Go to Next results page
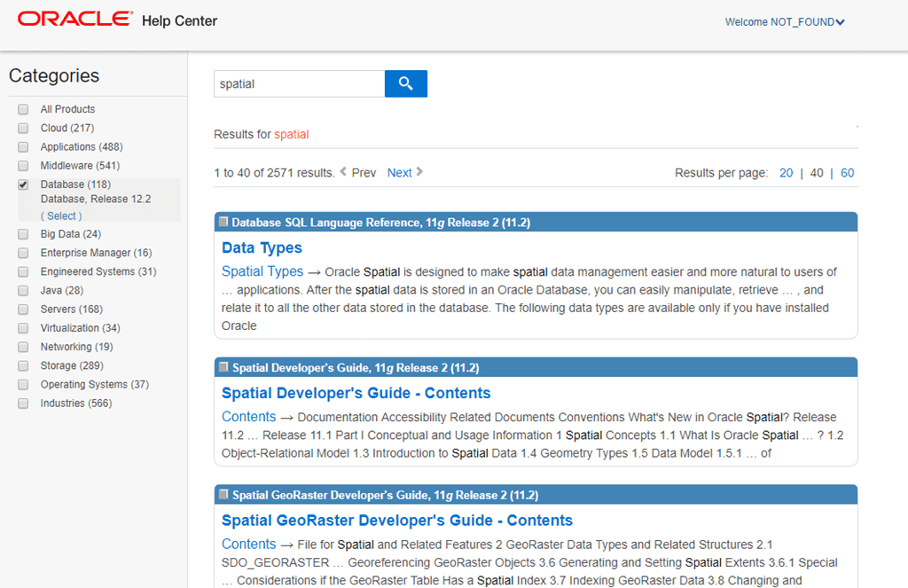This screenshot has width=908, height=588. click(x=400, y=173)
